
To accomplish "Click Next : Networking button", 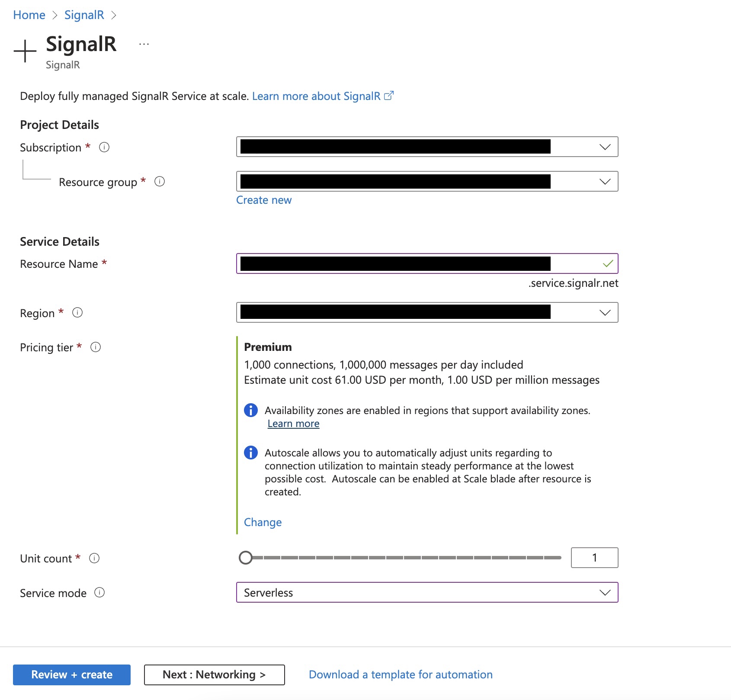I will [214, 675].
